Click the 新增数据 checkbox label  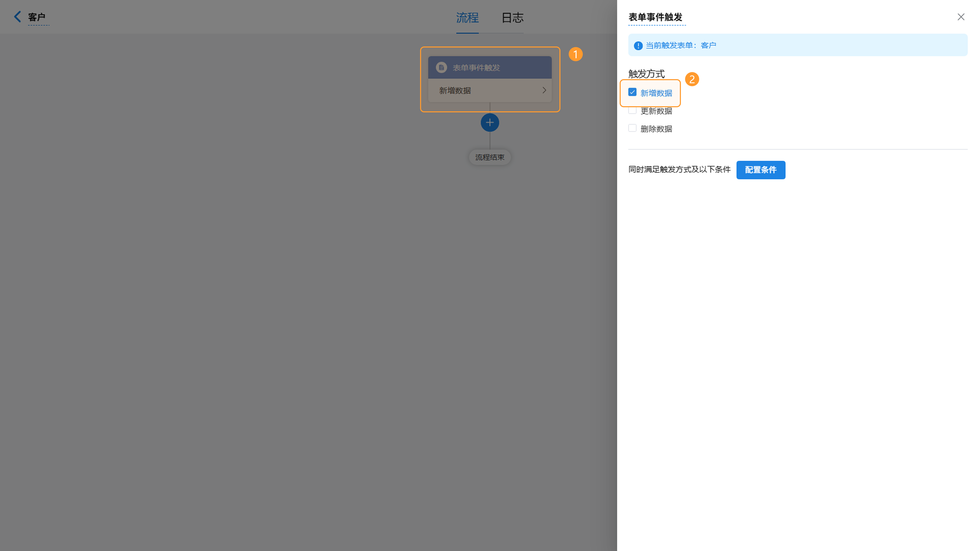(656, 93)
